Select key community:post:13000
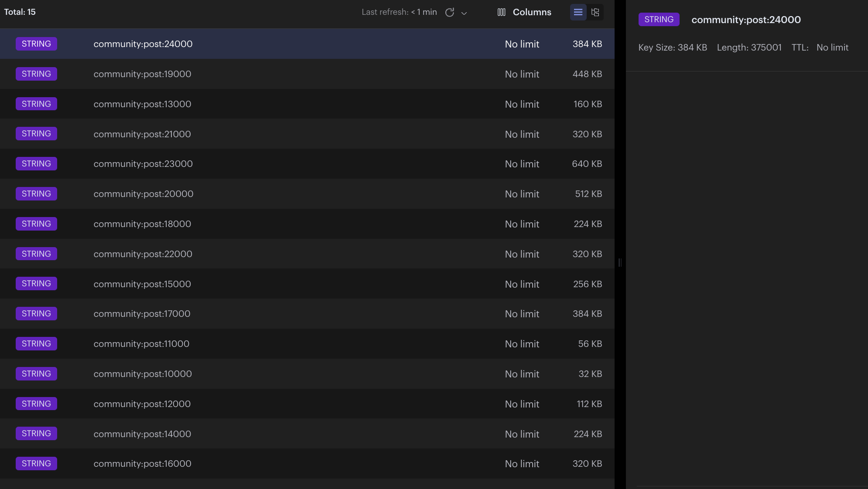This screenshot has height=489, width=868. click(142, 104)
